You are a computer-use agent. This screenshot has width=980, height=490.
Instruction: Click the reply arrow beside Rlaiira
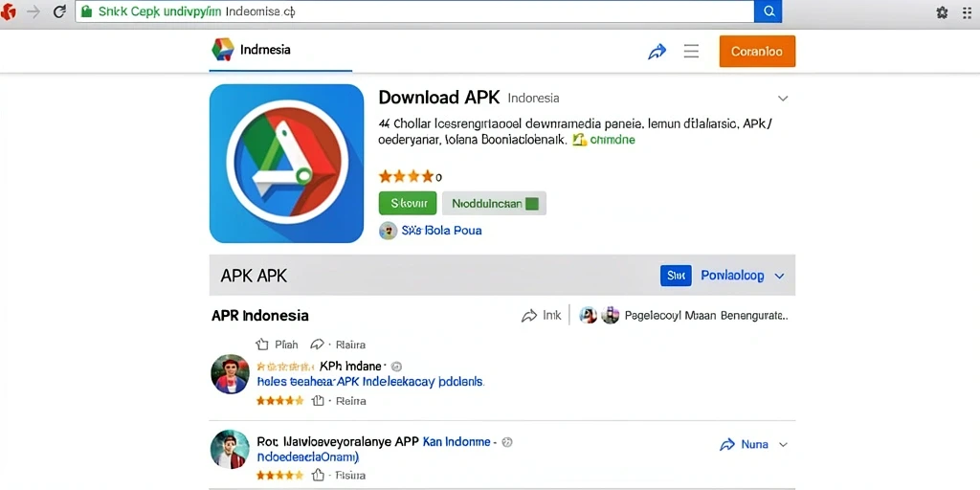318,345
